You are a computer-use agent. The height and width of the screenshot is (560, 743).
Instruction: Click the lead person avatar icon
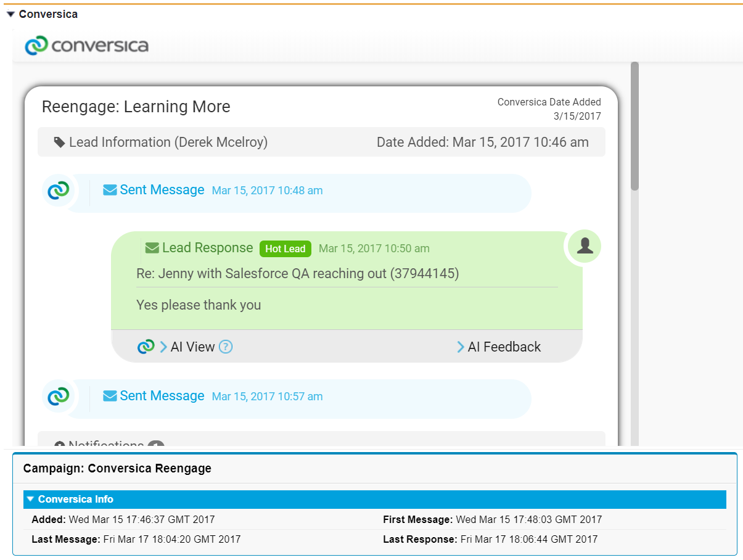(x=585, y=246)
